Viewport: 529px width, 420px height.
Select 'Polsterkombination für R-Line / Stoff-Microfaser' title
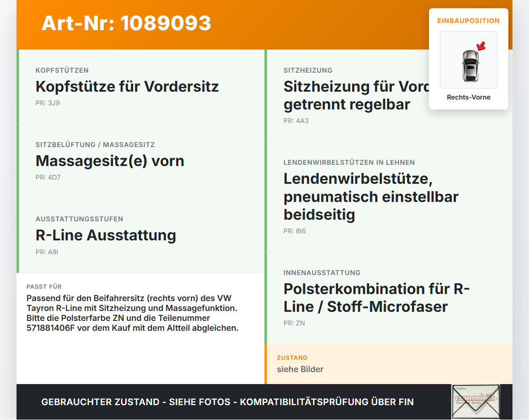pos(376,298)
